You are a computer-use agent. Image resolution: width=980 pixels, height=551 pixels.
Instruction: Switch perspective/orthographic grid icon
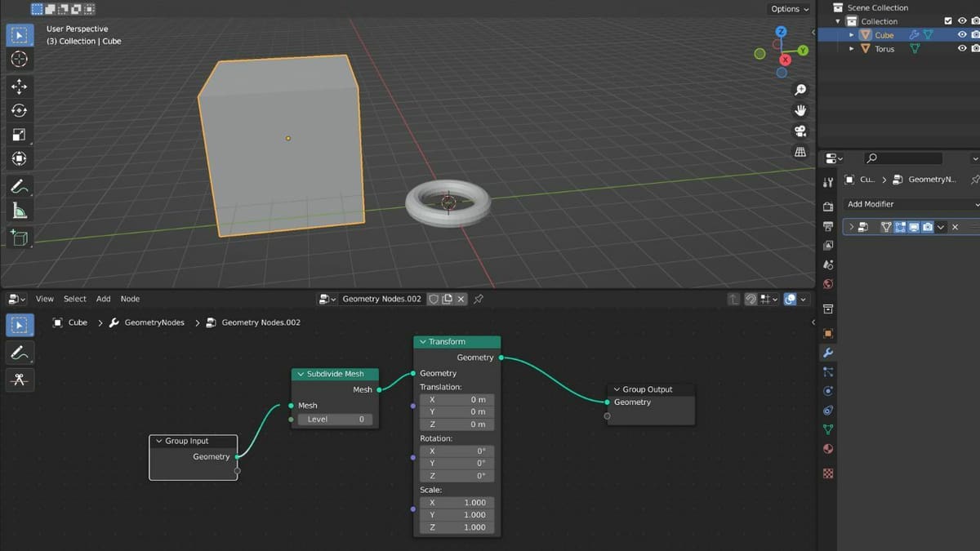800,153
